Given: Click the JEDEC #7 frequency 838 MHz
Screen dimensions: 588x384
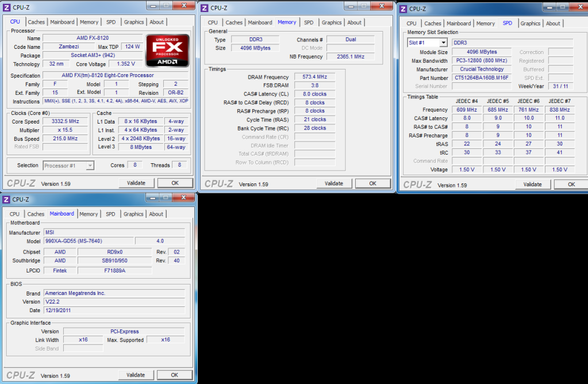Looking at the screenshot, I should tap(559, 110).
